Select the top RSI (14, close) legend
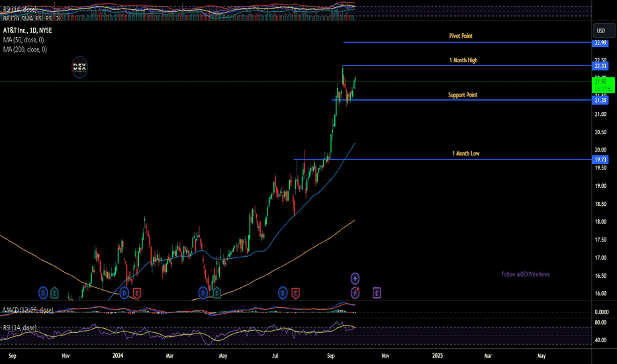This screenshot has width=617, height=364. pyautogui.click(x=20, y=9)
